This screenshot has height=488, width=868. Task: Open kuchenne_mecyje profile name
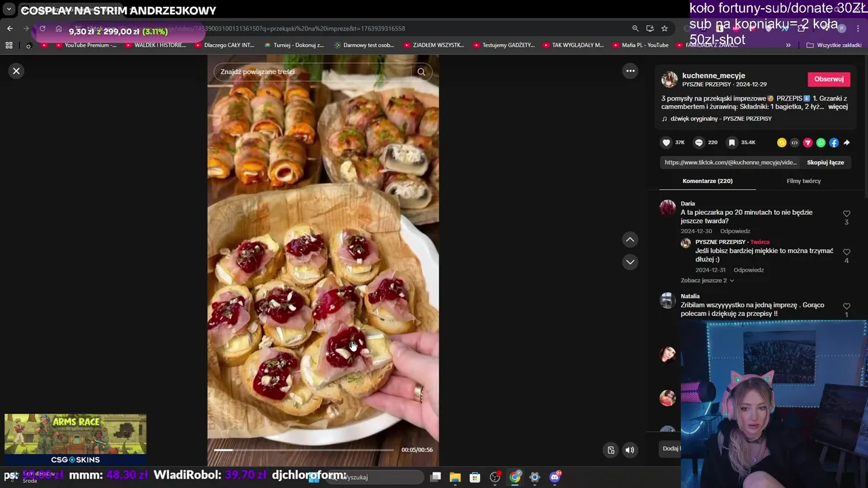point(713,75)
